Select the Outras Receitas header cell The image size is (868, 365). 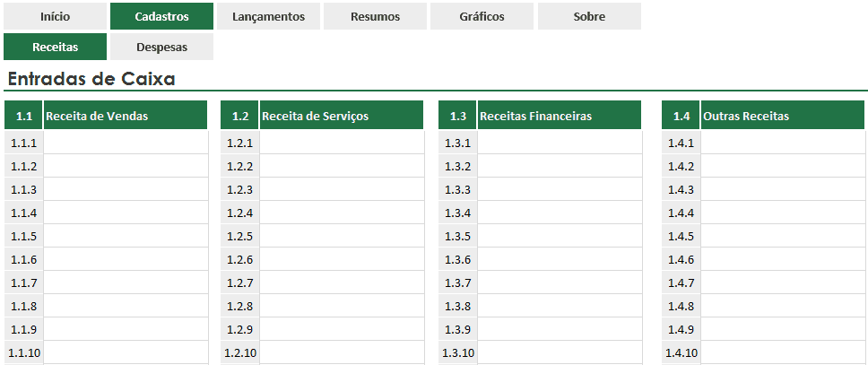pyautogui.click(x=783, y=116)
